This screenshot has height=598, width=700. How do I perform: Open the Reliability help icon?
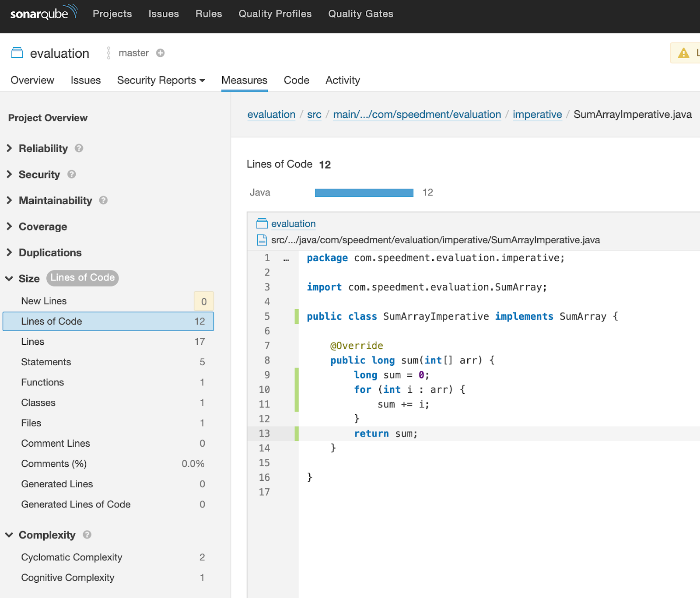(79, 148)
